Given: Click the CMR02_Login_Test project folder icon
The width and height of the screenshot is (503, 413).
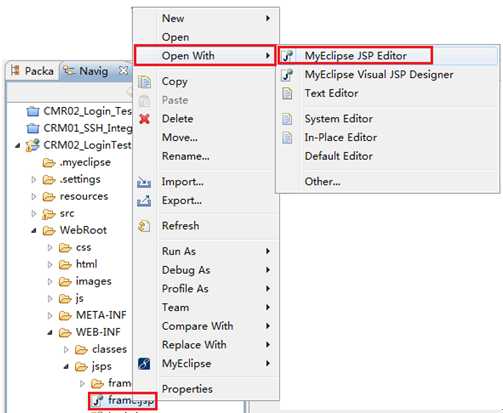Looking at the screenshot, I should coord(33,111).
